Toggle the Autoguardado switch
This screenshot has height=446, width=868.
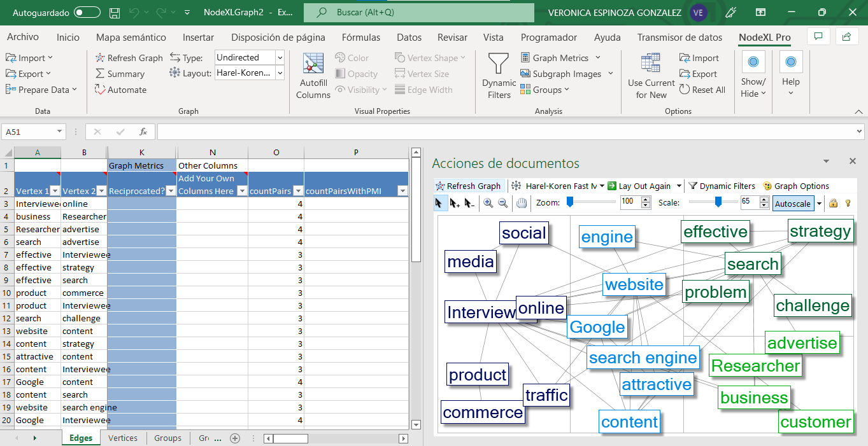(87, 13)
